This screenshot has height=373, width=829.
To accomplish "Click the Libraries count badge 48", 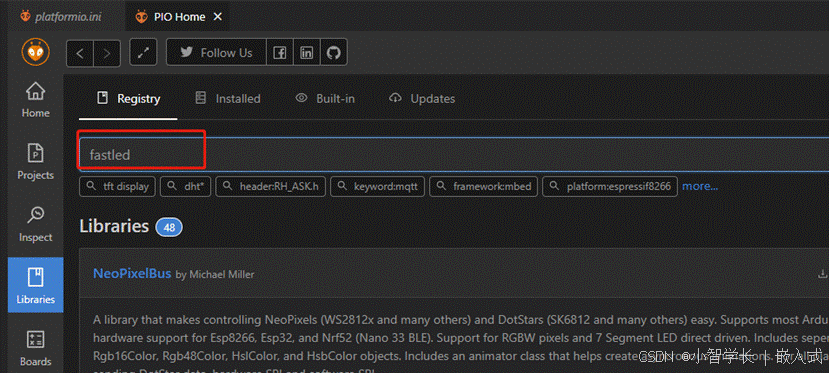I will tap(169, 228).
